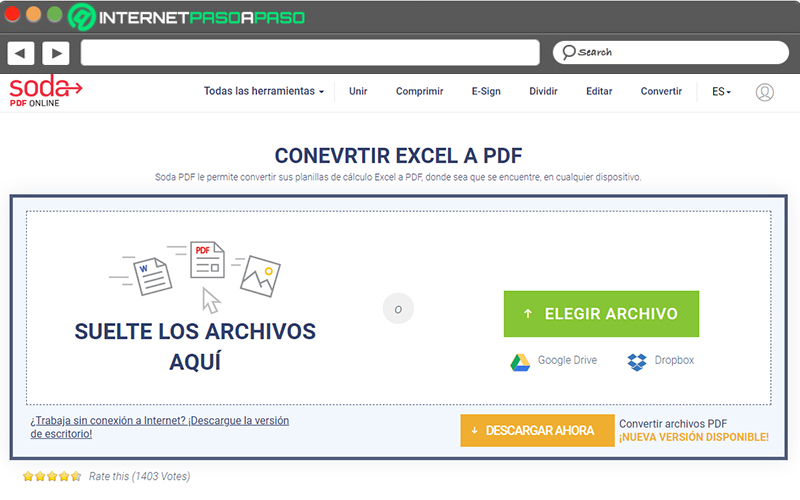Open the Convertir menu item

click(x=661, y=91)
